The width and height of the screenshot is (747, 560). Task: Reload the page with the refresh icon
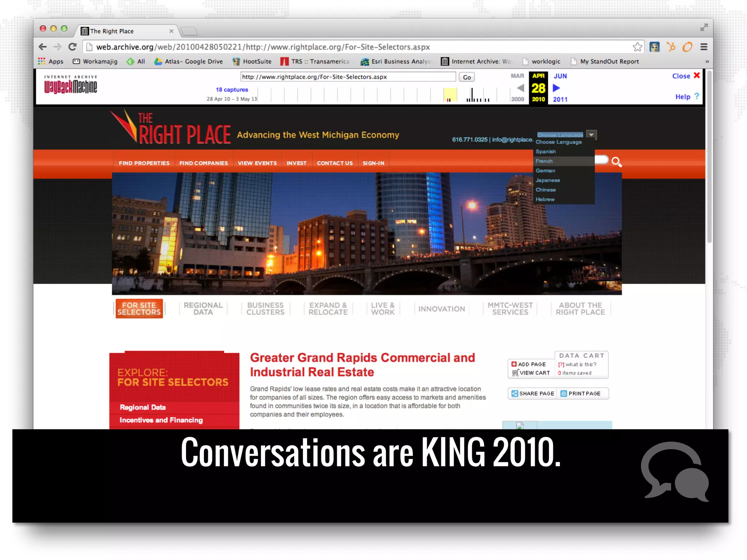[x=73, y=47]
